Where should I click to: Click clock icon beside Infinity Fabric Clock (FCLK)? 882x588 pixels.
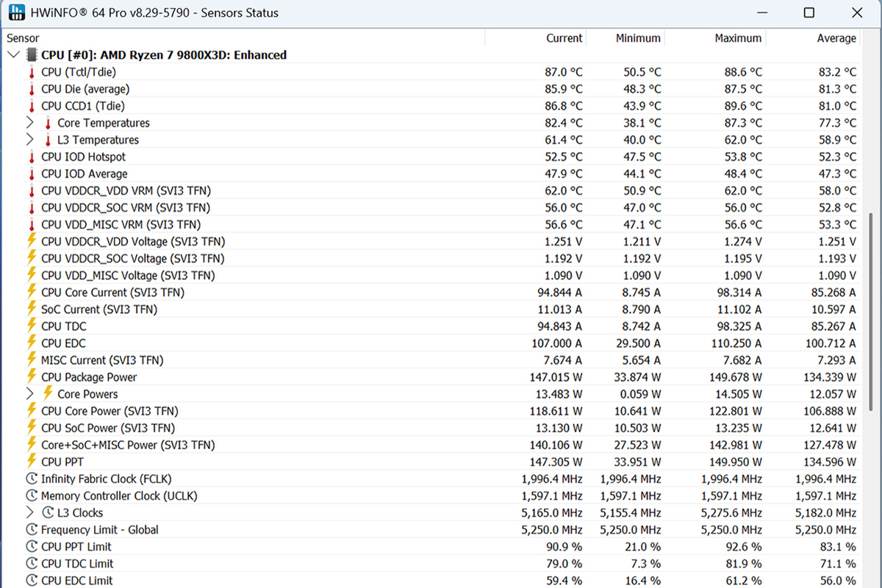[32, 479]
